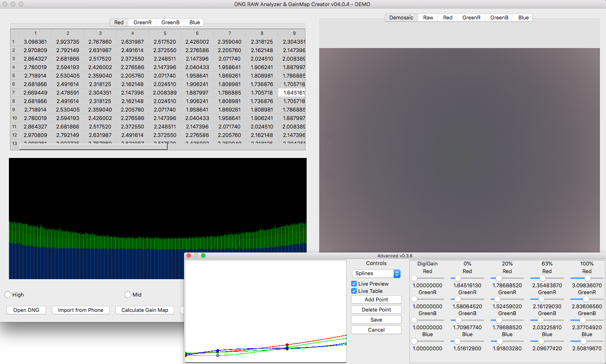This screenshot has height=364, width=606.
Task: Uncheck the Live Table option
Action: coord(354,291)
